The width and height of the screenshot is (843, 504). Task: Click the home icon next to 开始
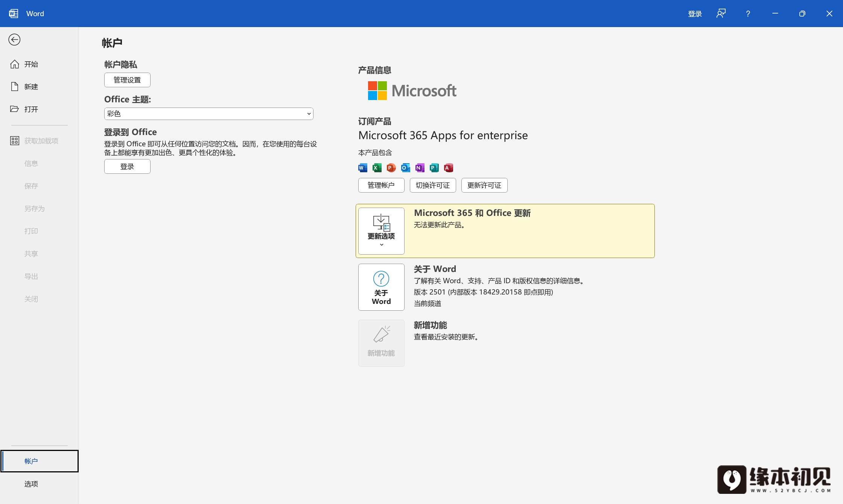[x=15, y=64]
